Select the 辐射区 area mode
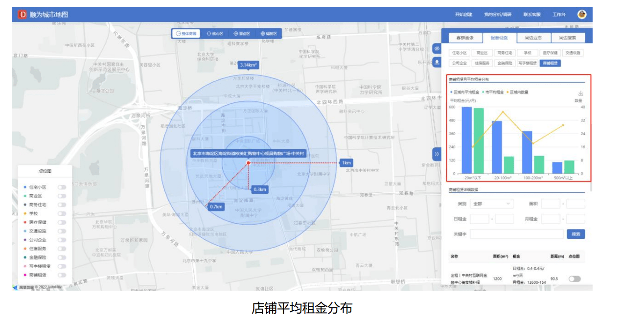 (269, 34)
